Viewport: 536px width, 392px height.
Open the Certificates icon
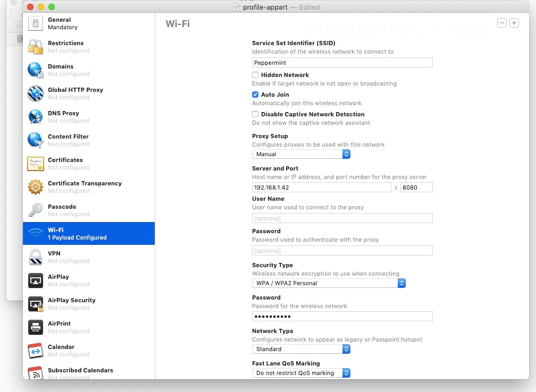(36, 164)
